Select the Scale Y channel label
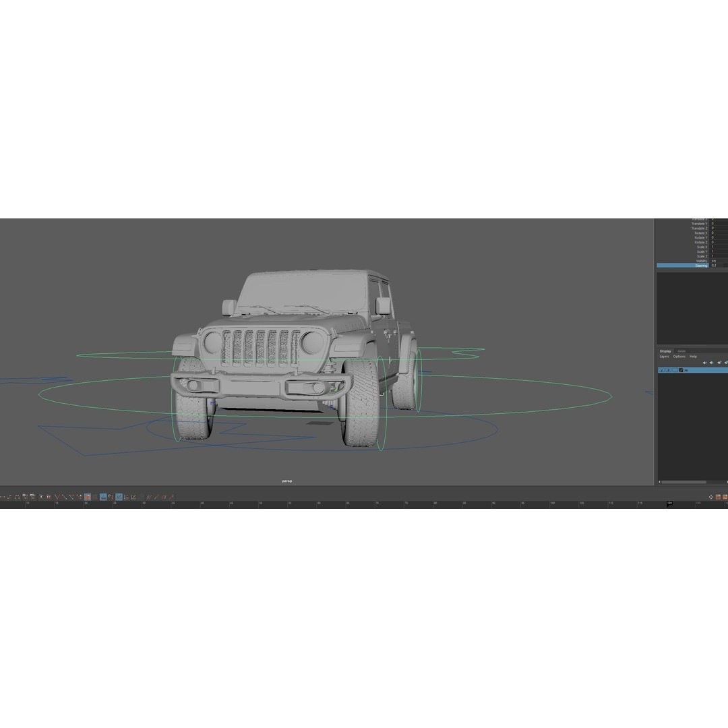Image resolution: width=728 pixels, height=728 pixels. pyautogui.click(x=702, y=251)
